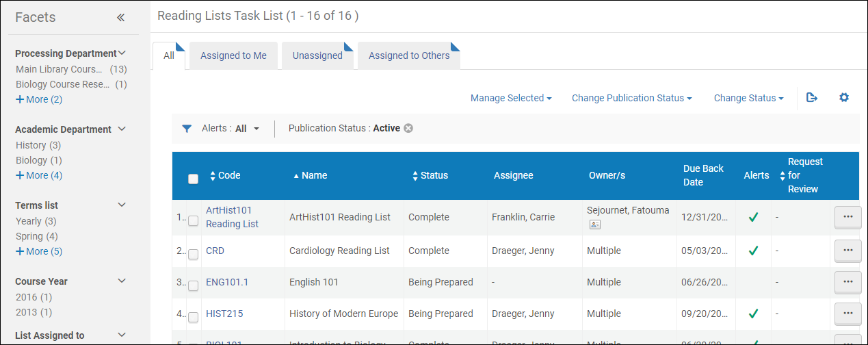
Task: Check the box for ENG101.1 row
Action: [x=194, y=286]
